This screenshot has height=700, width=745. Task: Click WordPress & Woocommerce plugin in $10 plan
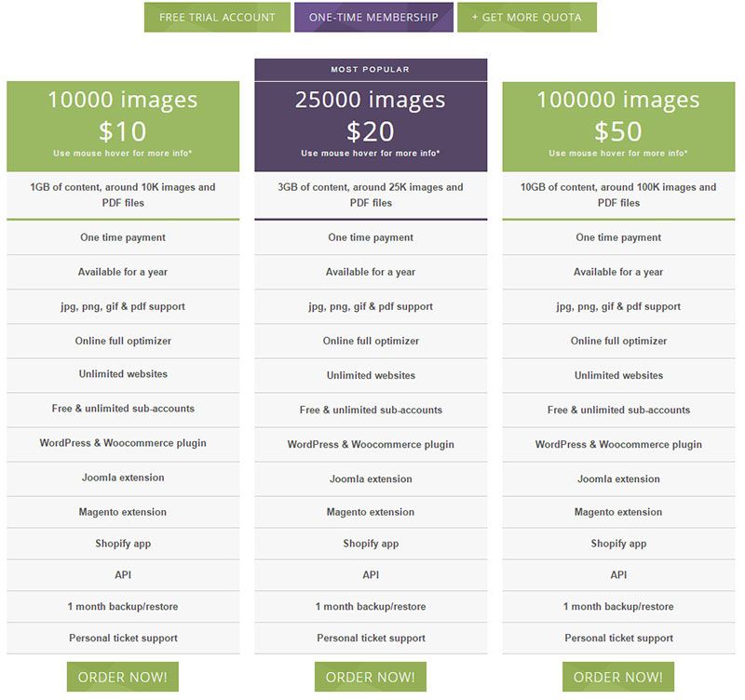pyautogui.click(x=123, y=443)
